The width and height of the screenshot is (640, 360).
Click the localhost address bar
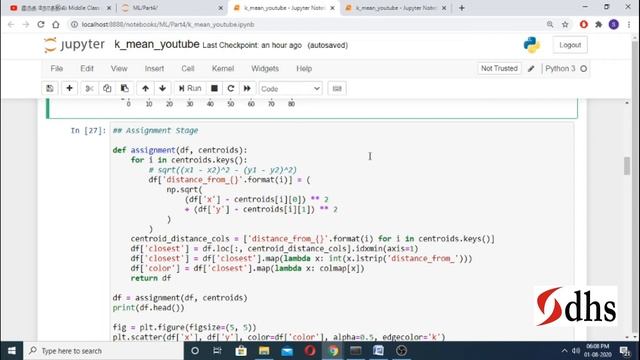310,24
